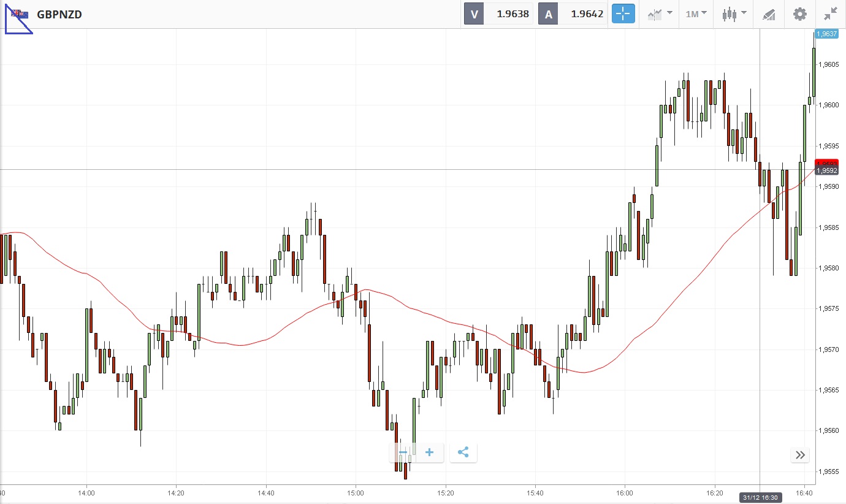Expand the candlestick chart type dropdown
The height and width of the screenshot is (504, 846).
click(734, 13)
